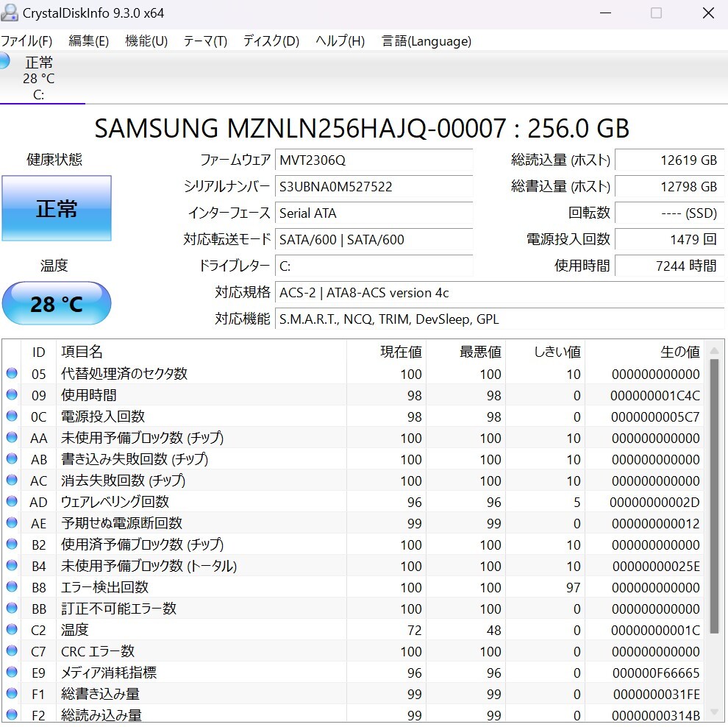This screenshot has height=727, width=728.
Task: Click status dot for AB 書き込み失敗回数
Action: point(12,458)
